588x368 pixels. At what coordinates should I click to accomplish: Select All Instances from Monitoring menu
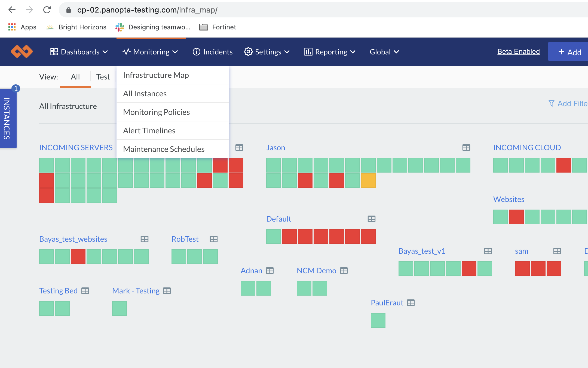(145, 94)
